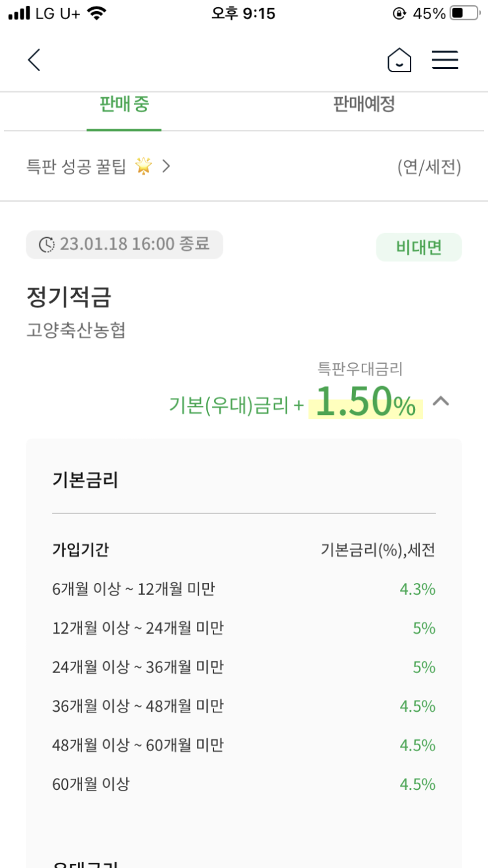The width and height of the screenshot is (488, 868).
Task: Switch to the 판매예정 tab
Action: pos(364,104)
